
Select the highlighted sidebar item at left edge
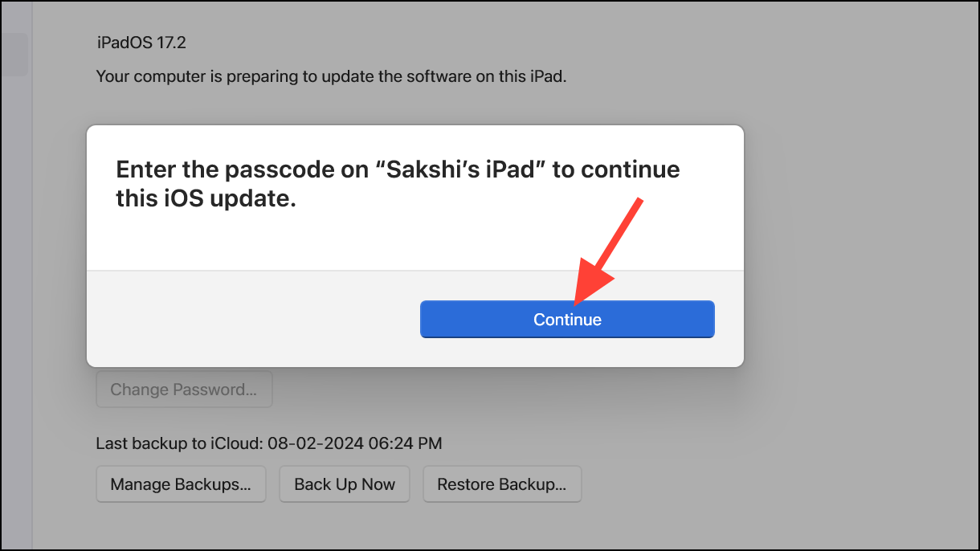click(x=14, y=55)
